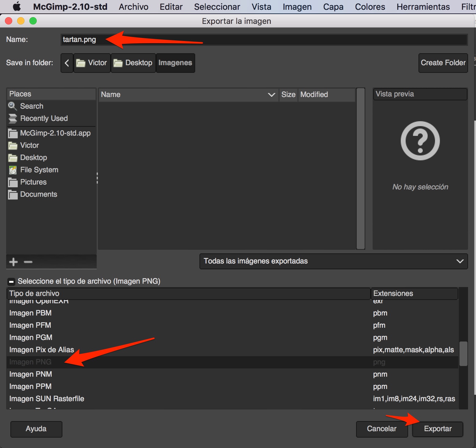This screenshot has width=476, height=448.
Task: Open the Apple menu icon
Action: click(x=17, y=6)
